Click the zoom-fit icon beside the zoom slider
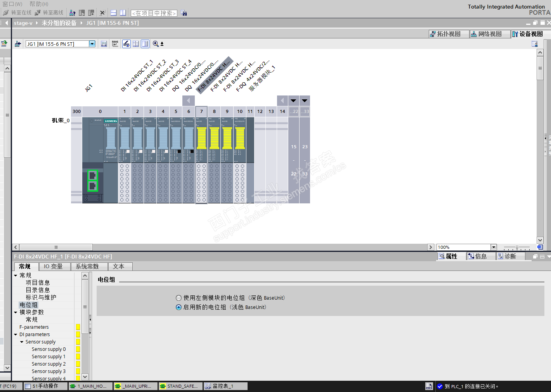 click(540, 247)
